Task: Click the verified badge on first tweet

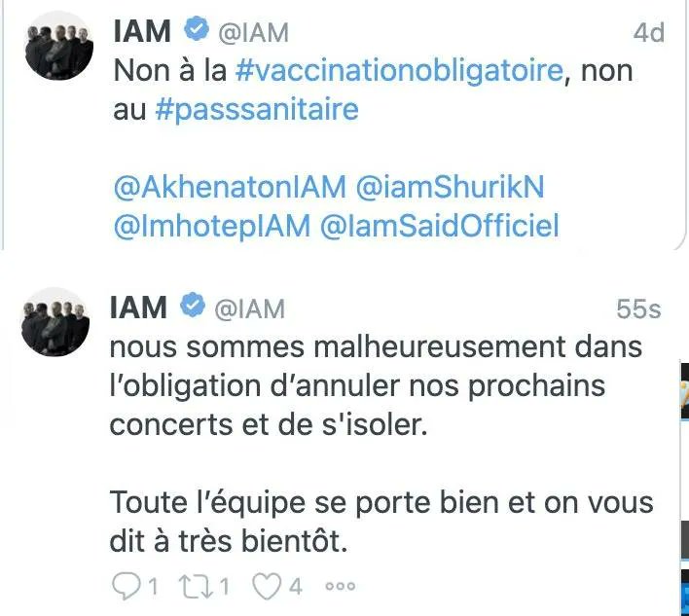Action: pos(196,28)
